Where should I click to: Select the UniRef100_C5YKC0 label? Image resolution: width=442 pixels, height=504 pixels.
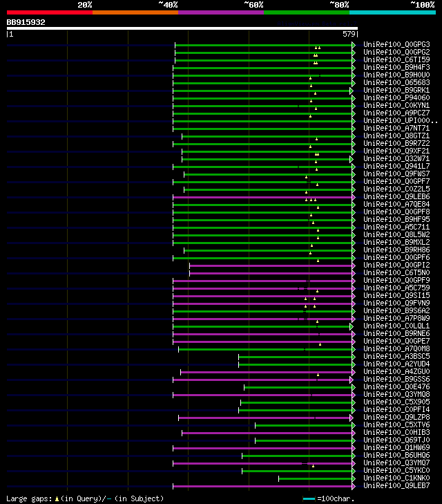(x=396, y=471)
